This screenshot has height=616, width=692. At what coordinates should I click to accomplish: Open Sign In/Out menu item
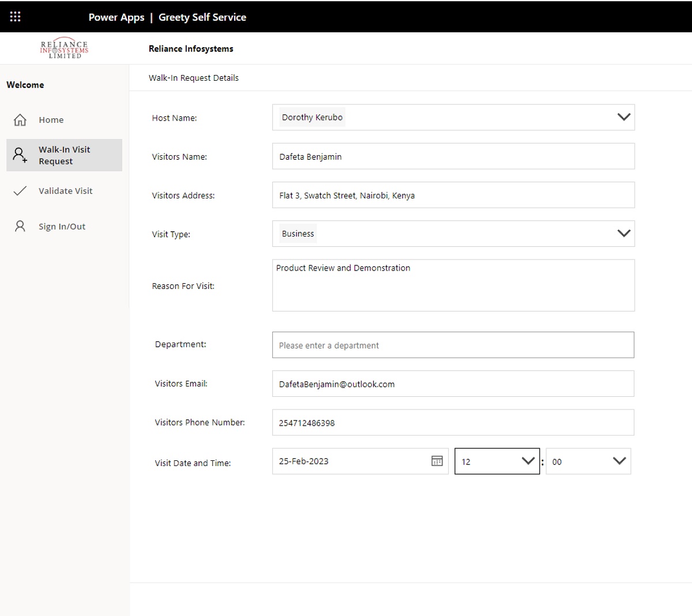(x=62, y=227)
